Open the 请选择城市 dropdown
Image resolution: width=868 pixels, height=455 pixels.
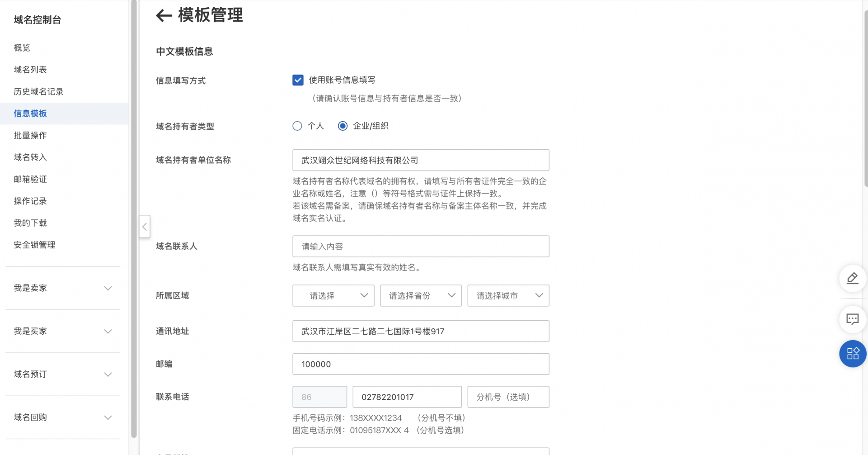(x=508, y=296)
